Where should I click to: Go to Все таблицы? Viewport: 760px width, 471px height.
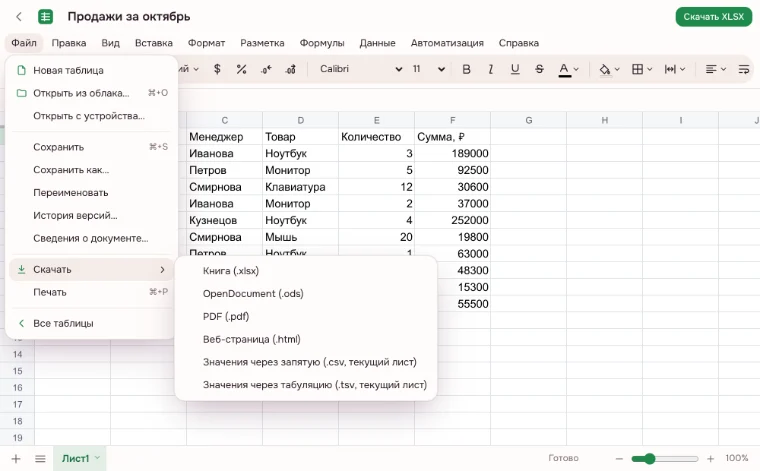(x=91, y=323)
